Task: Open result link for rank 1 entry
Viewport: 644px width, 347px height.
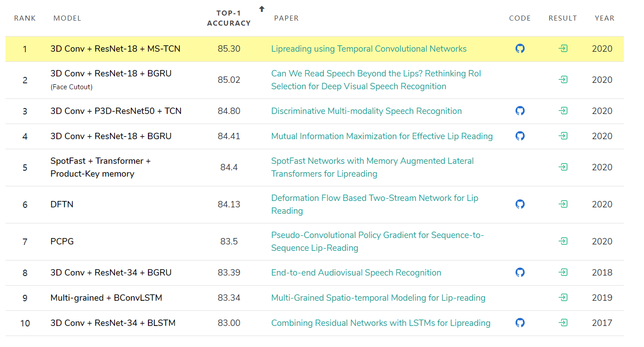Action: (563, 49)
